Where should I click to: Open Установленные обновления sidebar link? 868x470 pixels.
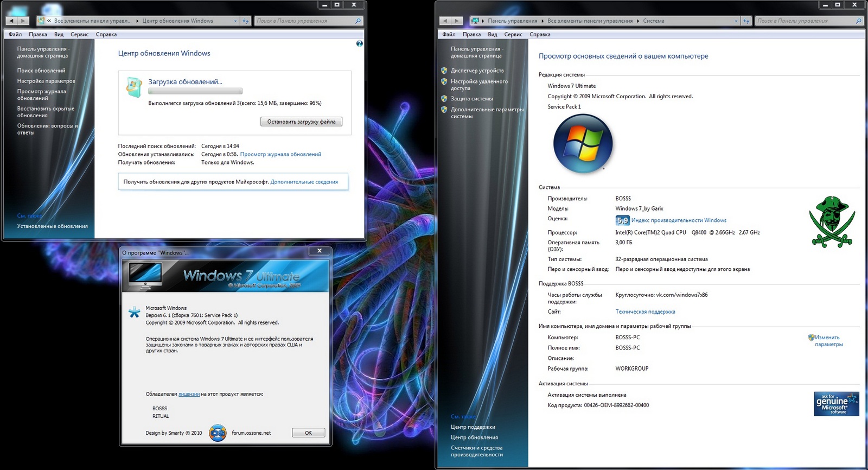tap(52, 226)
